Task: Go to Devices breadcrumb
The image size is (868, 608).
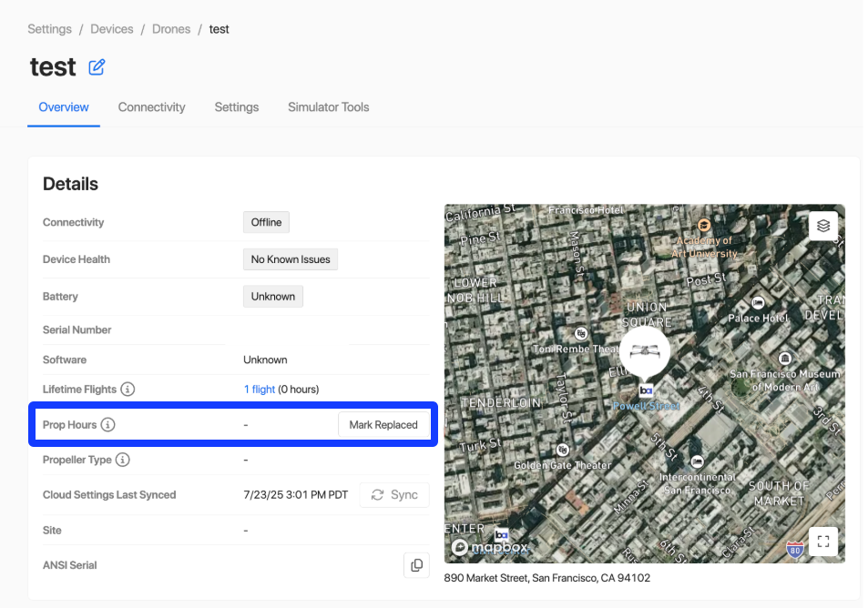Action: 112,29
